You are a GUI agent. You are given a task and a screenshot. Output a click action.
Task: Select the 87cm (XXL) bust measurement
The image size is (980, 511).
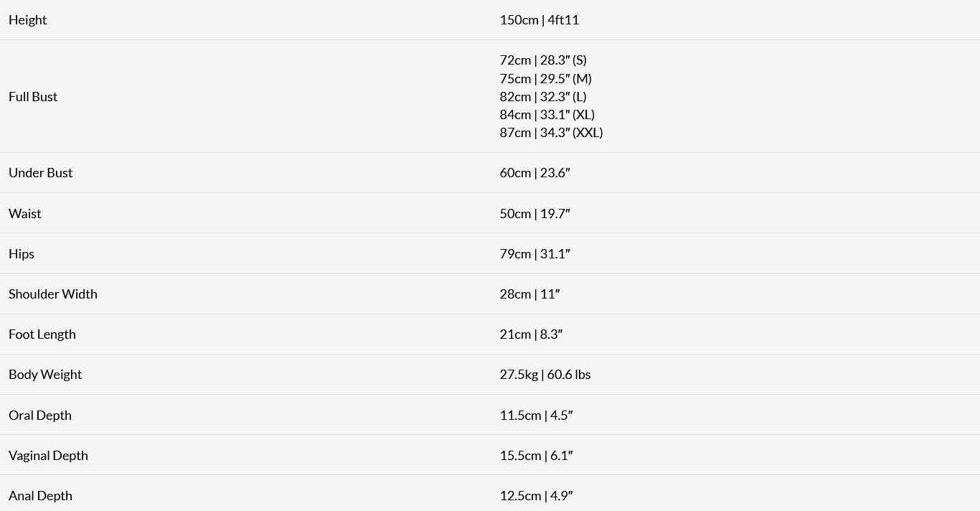click(x=551, y=133)
